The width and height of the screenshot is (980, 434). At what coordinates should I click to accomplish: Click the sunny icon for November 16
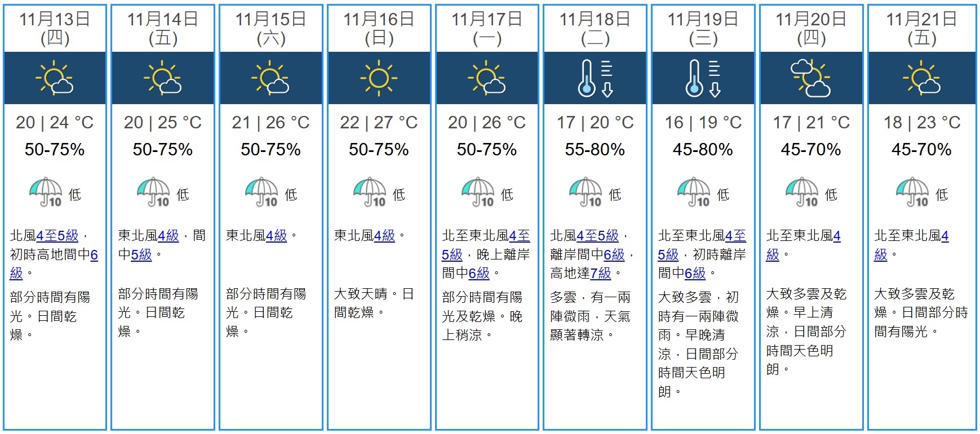[379, 78]
